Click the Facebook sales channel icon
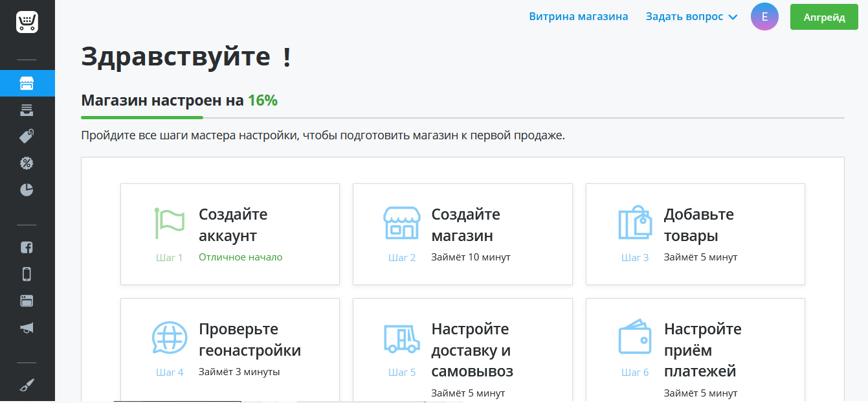Screen dimensions: 868x403 click(x=27, y=248)
